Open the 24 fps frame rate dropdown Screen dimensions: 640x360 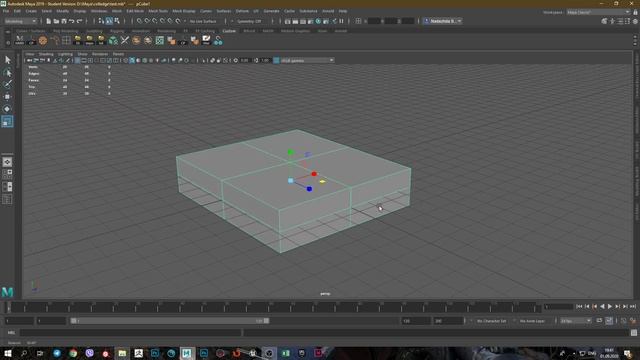pos(576,321)
